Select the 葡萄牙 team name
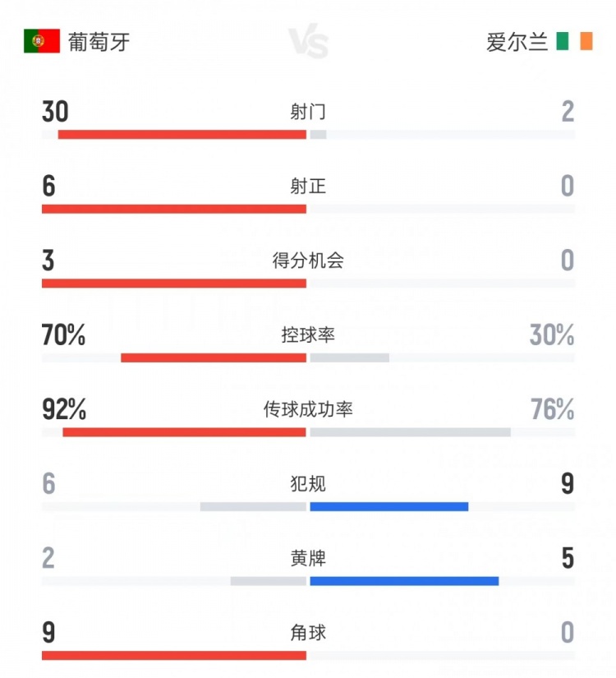Viewport: 616px width, 678px height. tap(98, 41)
